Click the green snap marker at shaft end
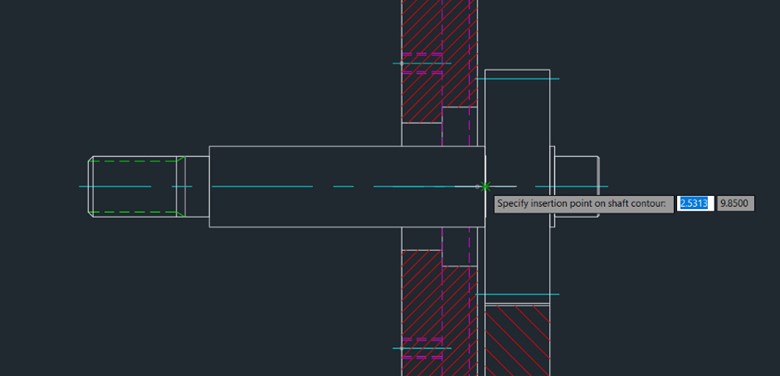Screen dimensions: 780x376 coord(486,187)
